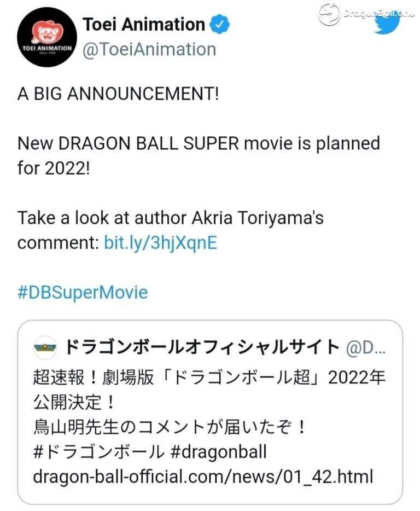Open the Toei Animation profile avatar

[47, 37]
